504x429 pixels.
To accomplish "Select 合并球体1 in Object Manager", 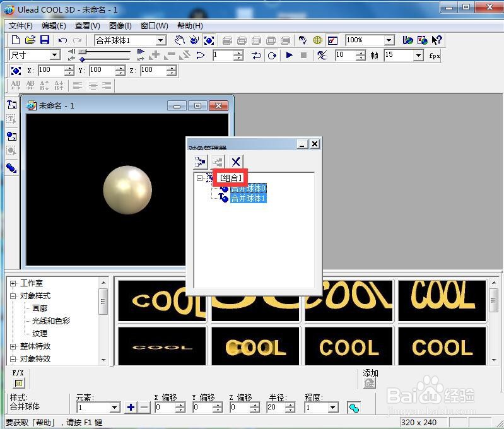I will (x=248, y=198).
